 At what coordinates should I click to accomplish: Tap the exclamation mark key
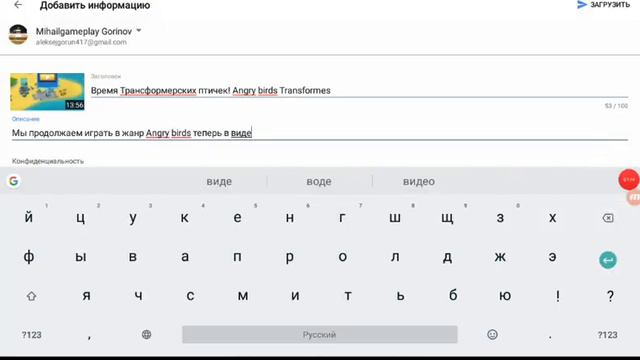[558, 296]
